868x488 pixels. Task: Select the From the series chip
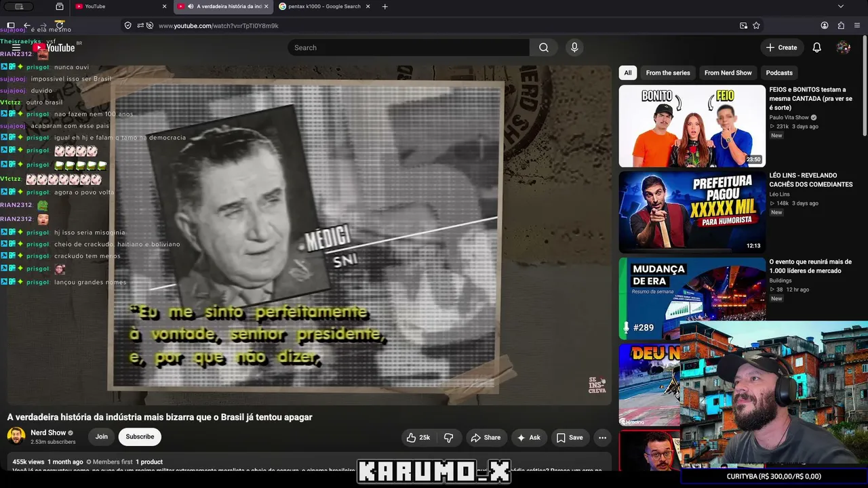point(668,73)
